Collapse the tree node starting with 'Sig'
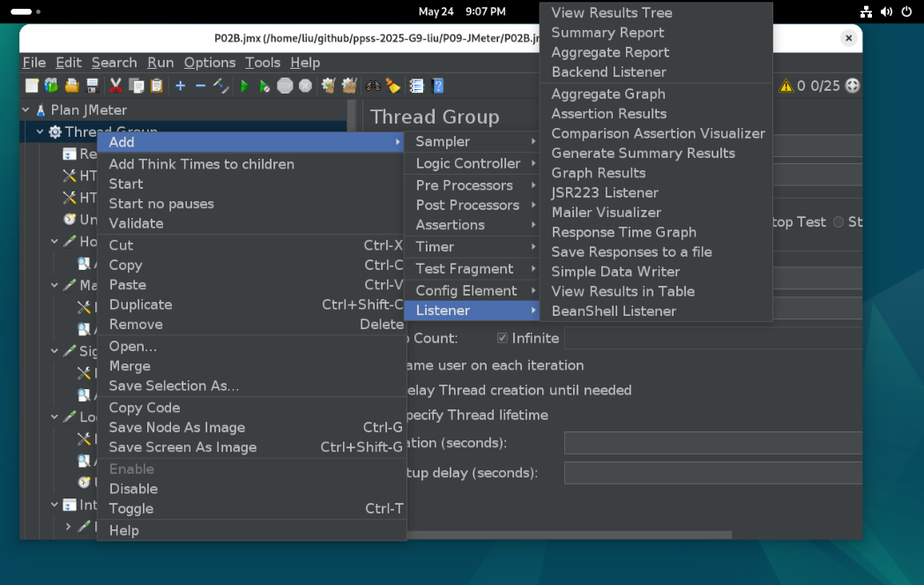The image size is (924, 585). (x=54, y=351)
